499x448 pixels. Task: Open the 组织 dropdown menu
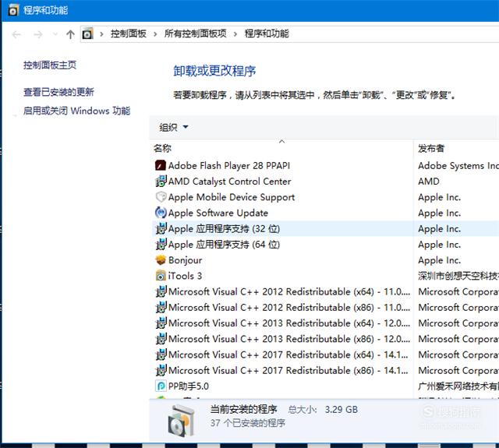[x=173, y=127]
